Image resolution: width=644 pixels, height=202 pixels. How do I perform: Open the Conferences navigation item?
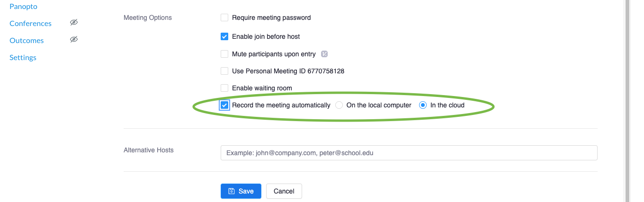coord(30,23)
